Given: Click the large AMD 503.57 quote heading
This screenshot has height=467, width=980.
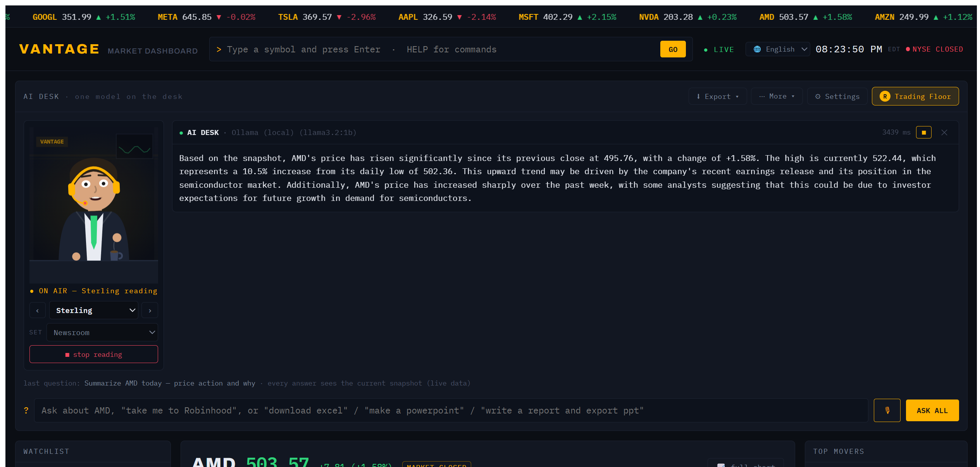Looking at the screenshot, I should 251,462.
